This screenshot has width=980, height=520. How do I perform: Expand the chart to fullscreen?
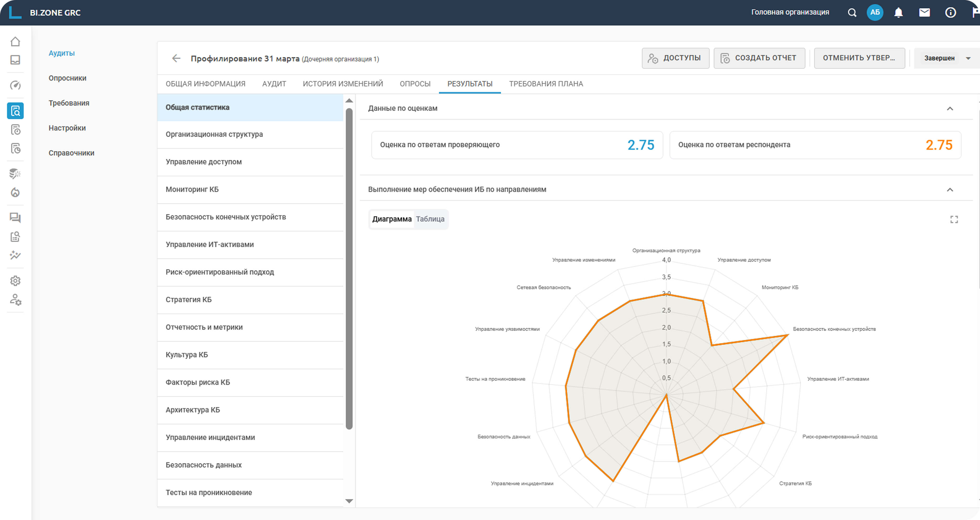(954, 219)
